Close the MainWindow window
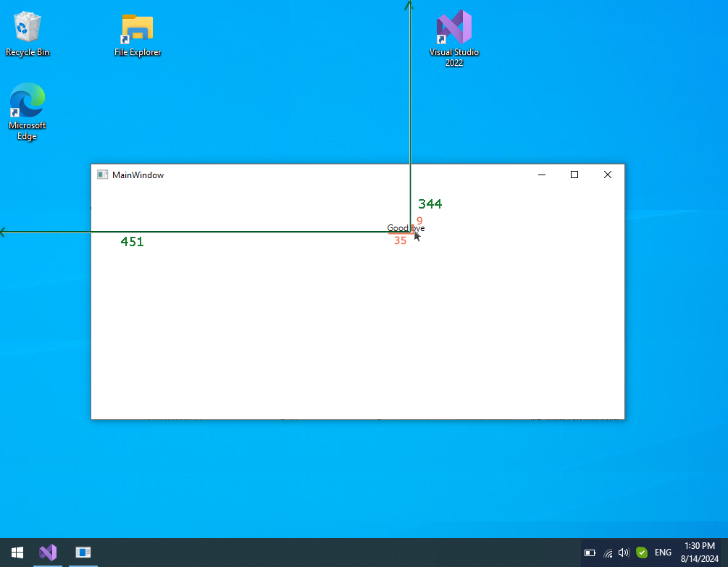Viewport: 728px width, 567px height. (608, 175)
